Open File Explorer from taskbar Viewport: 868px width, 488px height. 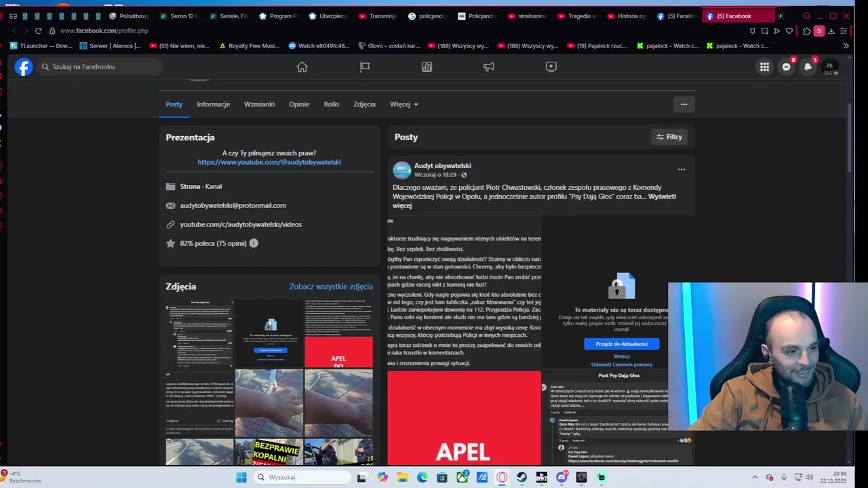click(402, 477)
